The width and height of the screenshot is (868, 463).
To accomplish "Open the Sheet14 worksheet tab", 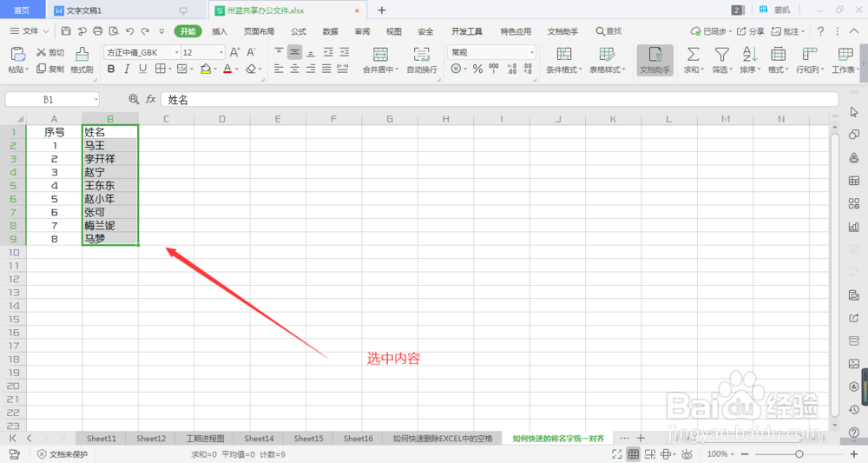I will [259, 438].
